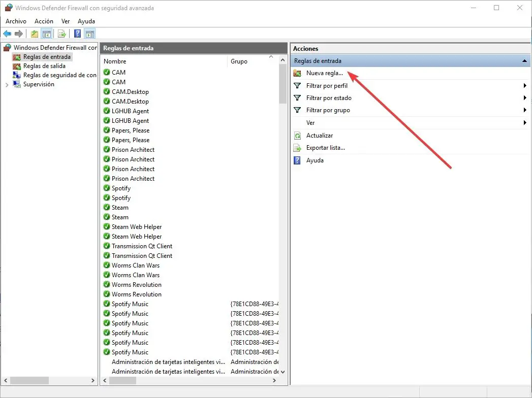Sort rules by the Grupo column header
The image size is (532, 398).
pyautogui.click(x=253, y=61)
